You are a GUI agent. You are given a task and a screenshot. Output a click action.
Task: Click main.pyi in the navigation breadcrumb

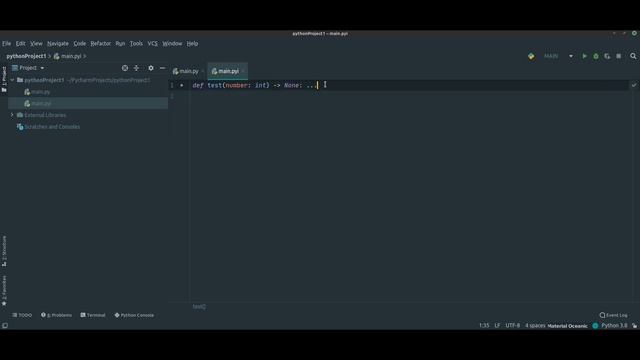click(x=68, y=56)
